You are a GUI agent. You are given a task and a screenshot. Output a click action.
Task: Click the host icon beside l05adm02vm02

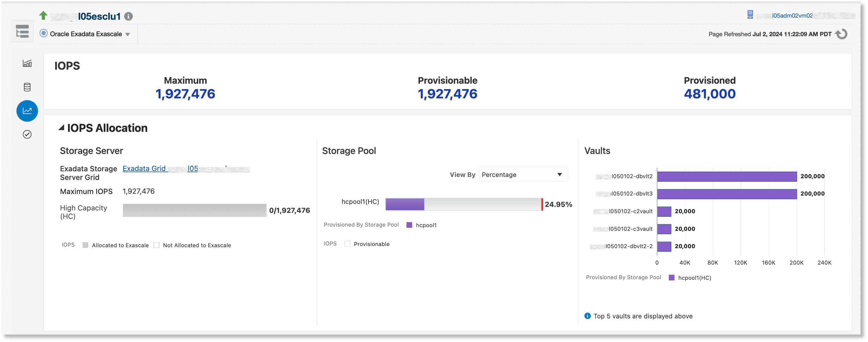[x=750, y=15]
